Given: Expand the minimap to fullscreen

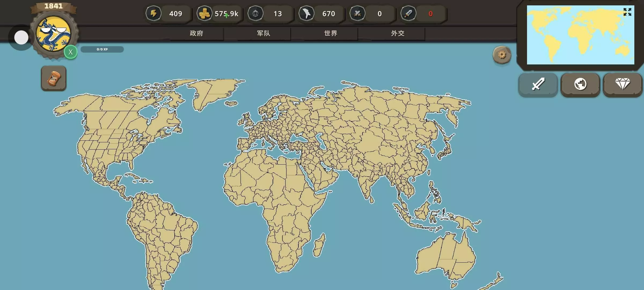Looking at the screenshot, I should (627, 12).
